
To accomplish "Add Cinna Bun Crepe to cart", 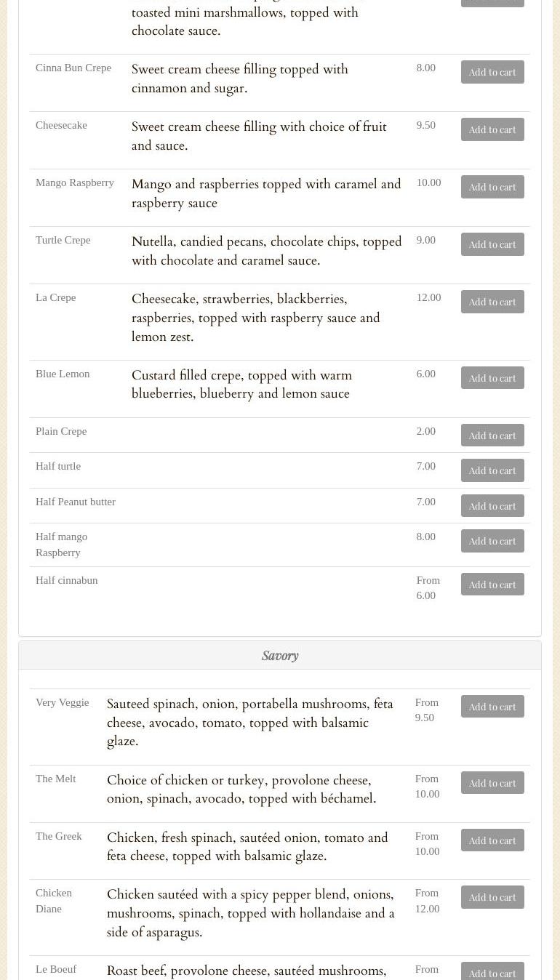I will point(492,72).
